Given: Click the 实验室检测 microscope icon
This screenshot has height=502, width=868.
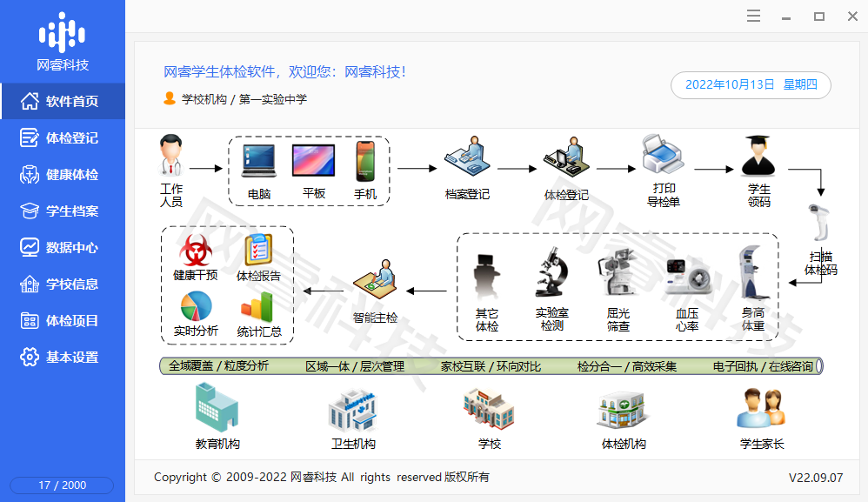Looking at the screenshot, I should (x=551, y=274).
